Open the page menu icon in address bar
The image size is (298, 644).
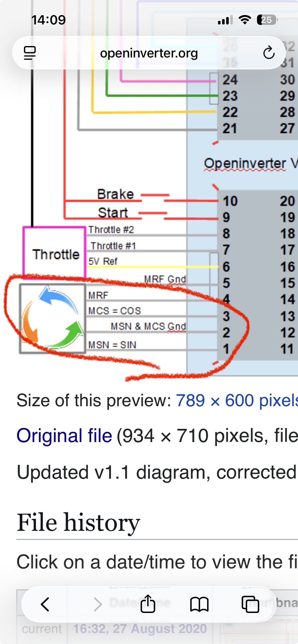[30, 53]
